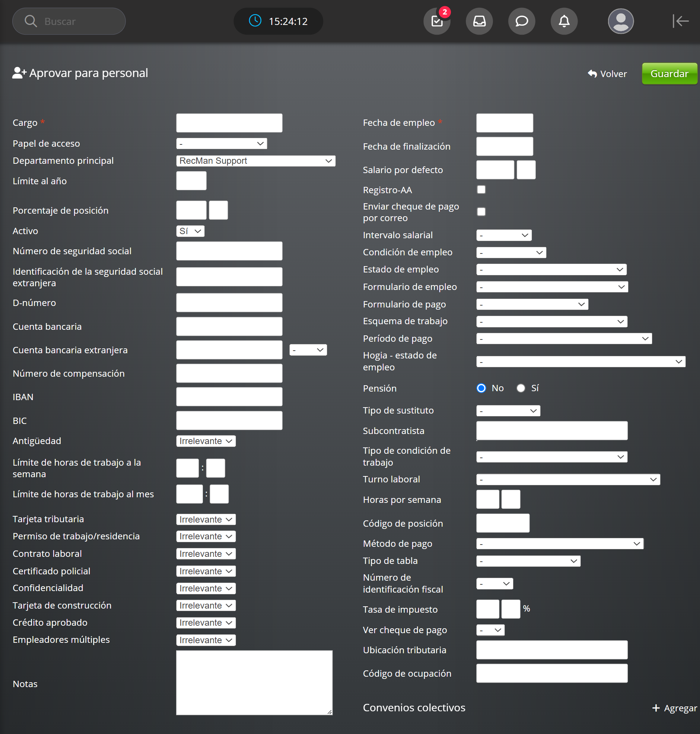Open the notifications bell
700x734 pixels.
tap(564, 21)
